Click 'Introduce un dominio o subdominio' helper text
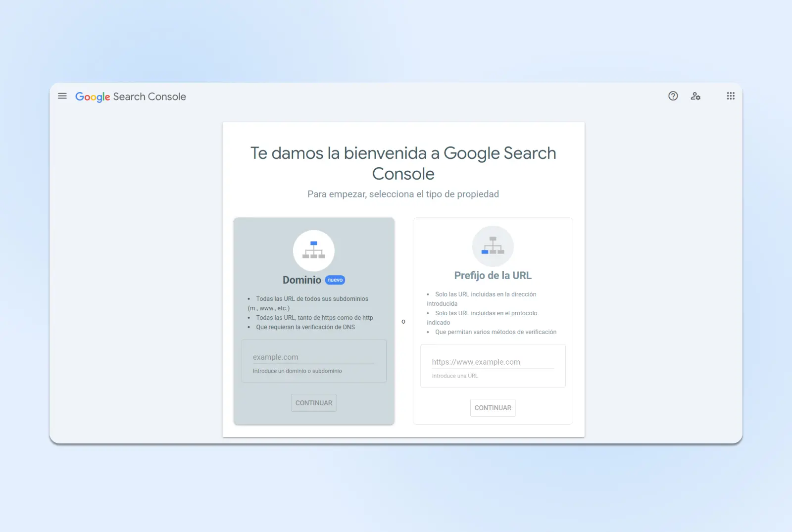Image resolution: width=792 pixels, height=532 pixels. [297, 371]
